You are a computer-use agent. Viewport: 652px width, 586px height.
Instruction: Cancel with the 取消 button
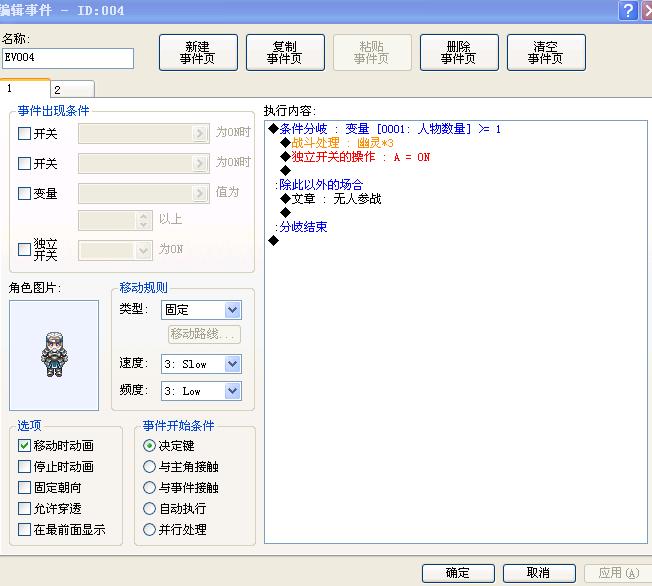click(539, 573)
